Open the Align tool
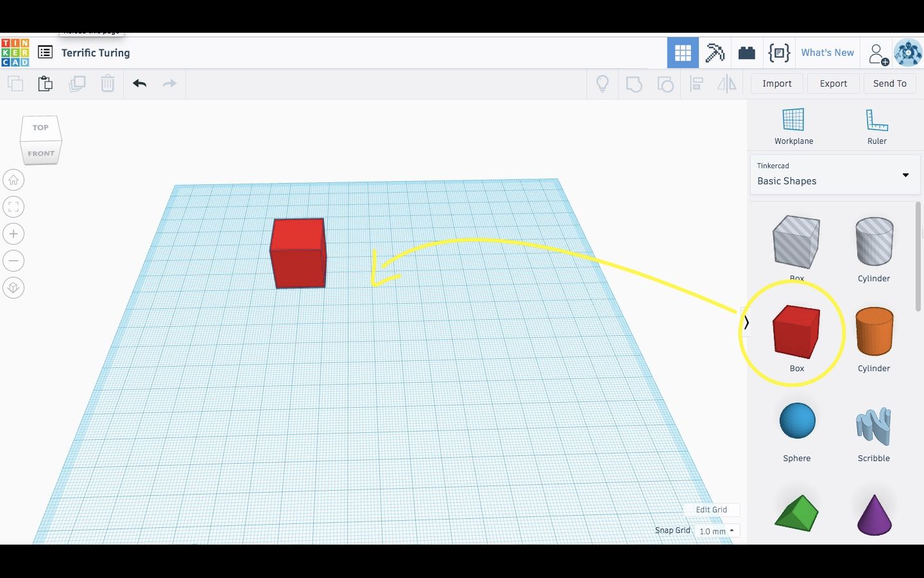924x578 pixels. [x=696, y=83]
